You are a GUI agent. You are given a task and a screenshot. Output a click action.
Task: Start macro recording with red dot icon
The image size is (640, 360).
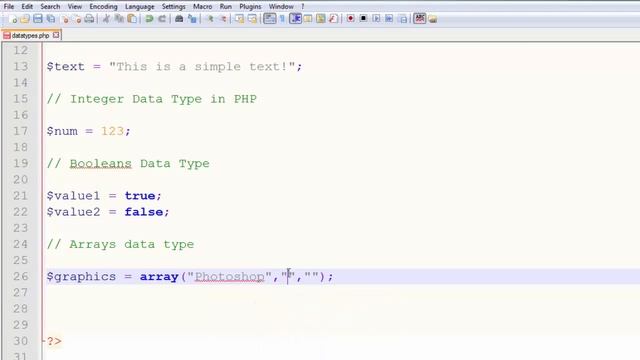click(x=350, y=19)
